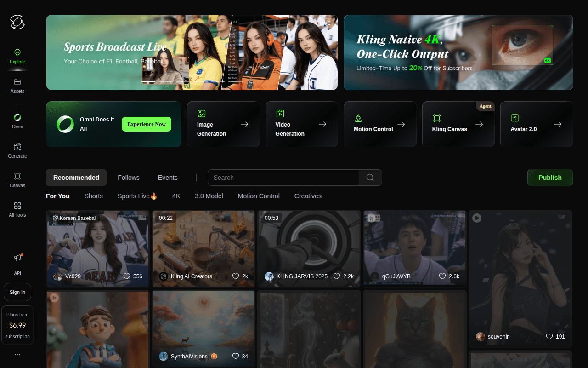Click the search magnifier icon
The width and height of the screenshot is (588, 368).
370,178
